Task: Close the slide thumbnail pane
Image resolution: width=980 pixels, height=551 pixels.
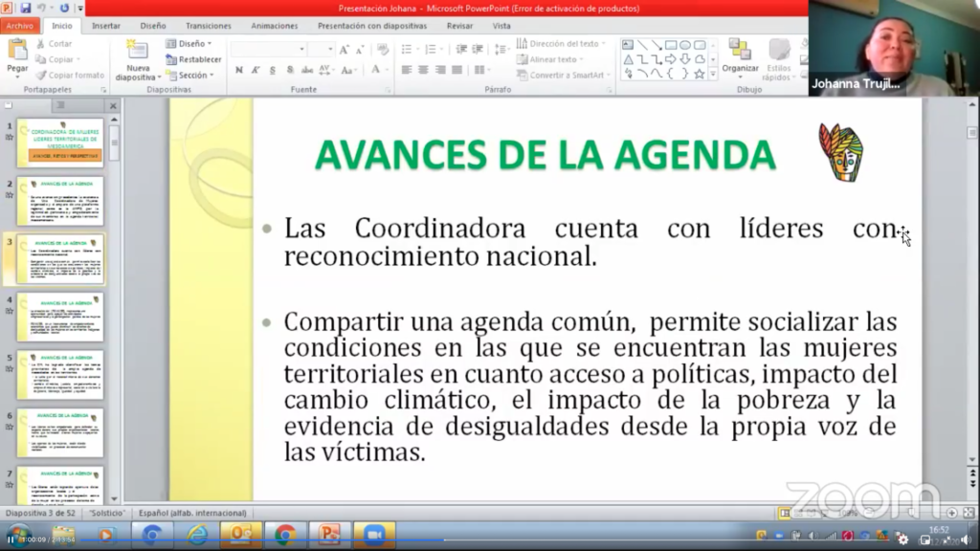Action: click(x=113, y=105)
